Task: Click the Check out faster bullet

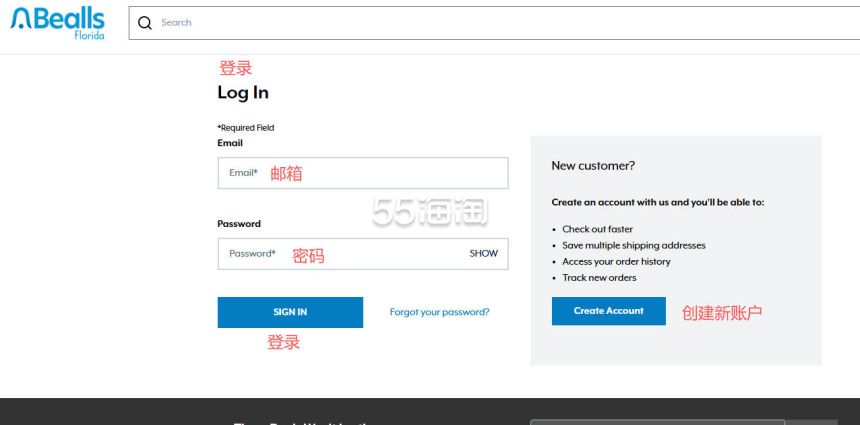Action: 597,229
